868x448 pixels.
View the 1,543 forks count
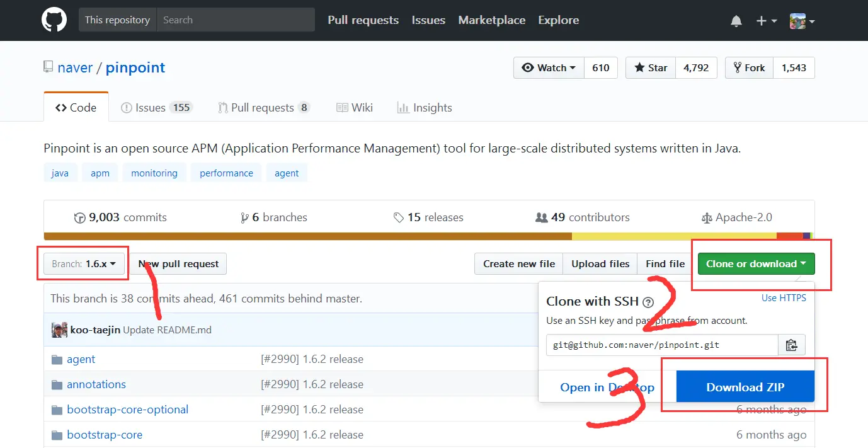pyautogui.click(x=794, y=67)
